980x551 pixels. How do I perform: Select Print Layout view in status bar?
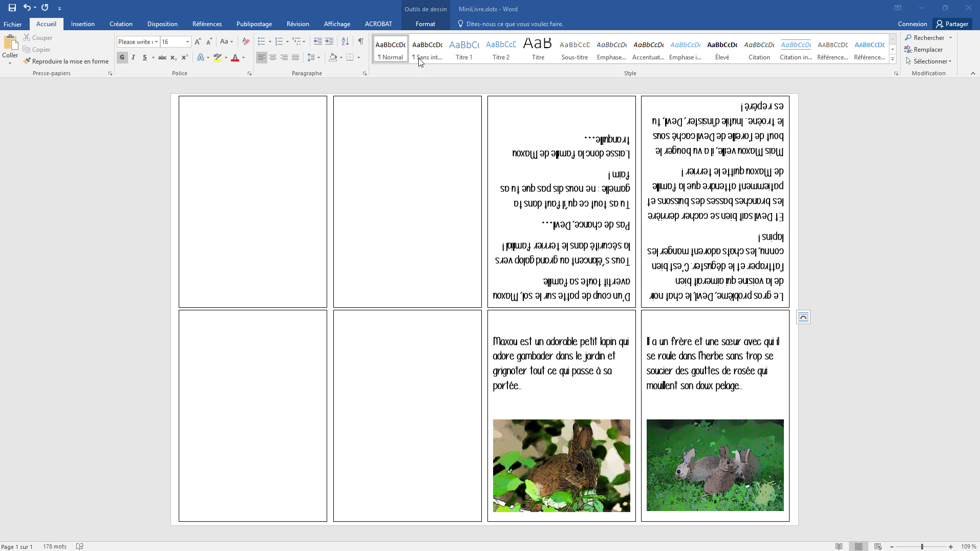858,546
